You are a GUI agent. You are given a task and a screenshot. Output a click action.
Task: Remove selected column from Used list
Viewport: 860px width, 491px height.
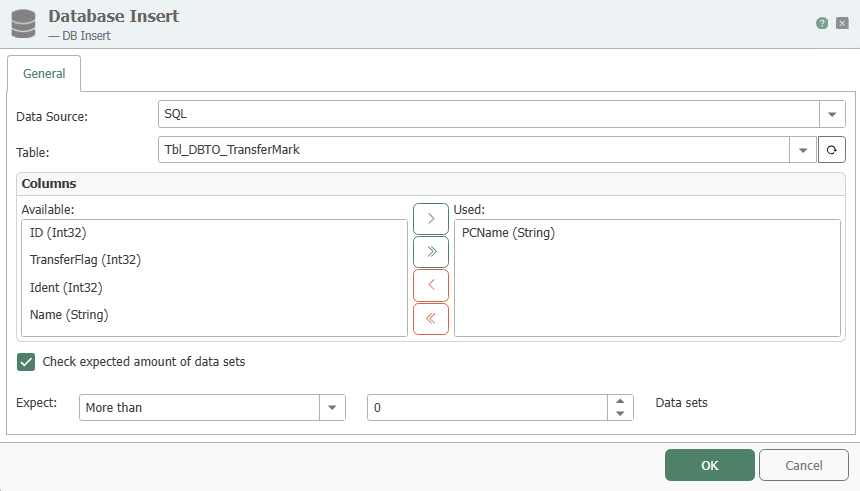(x=431, y=285)
